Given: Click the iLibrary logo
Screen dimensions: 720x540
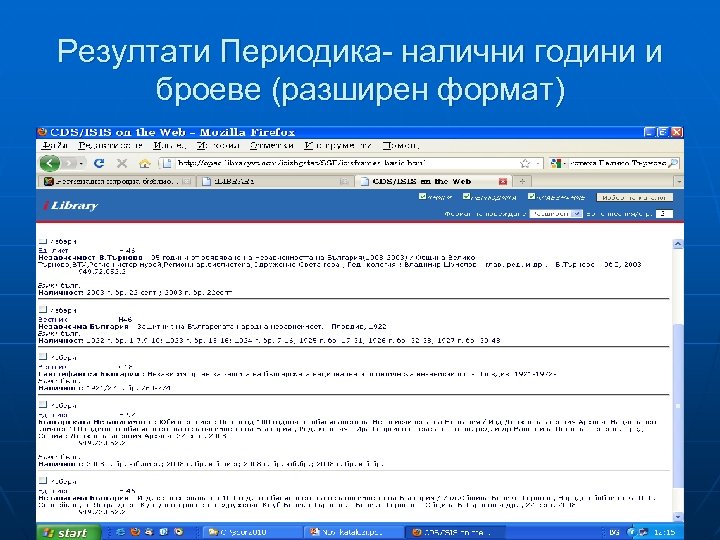Looking at the screenshot, I should (70, 206).
